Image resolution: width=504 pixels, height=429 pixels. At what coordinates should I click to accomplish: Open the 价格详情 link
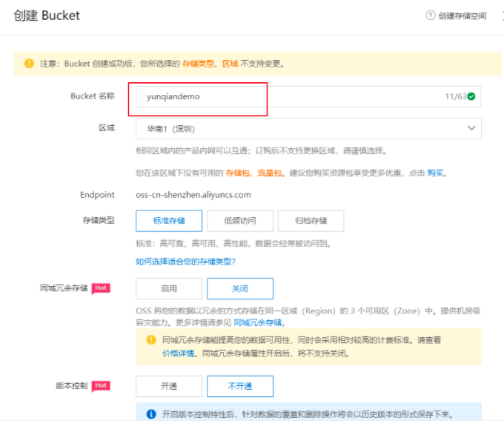point(178,353)
